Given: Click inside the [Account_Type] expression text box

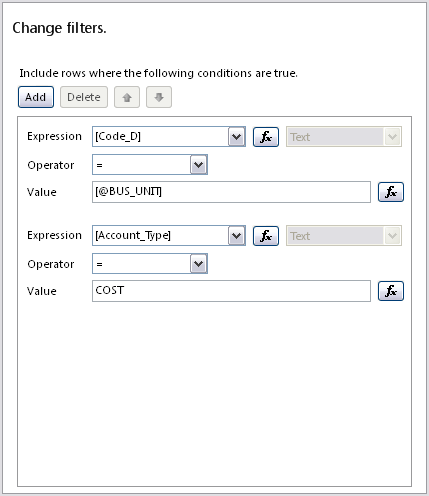Looking at the screenshot, I should tap(160, 236).
